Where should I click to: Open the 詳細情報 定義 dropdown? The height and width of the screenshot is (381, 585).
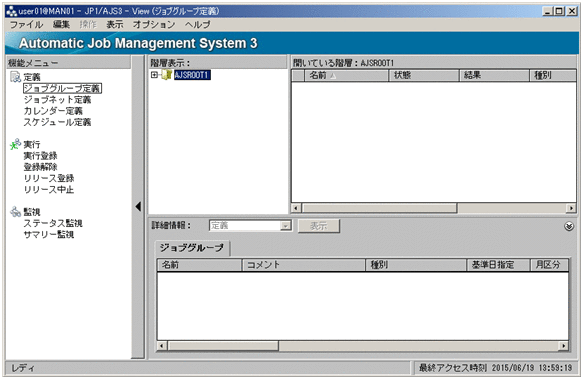285,225
